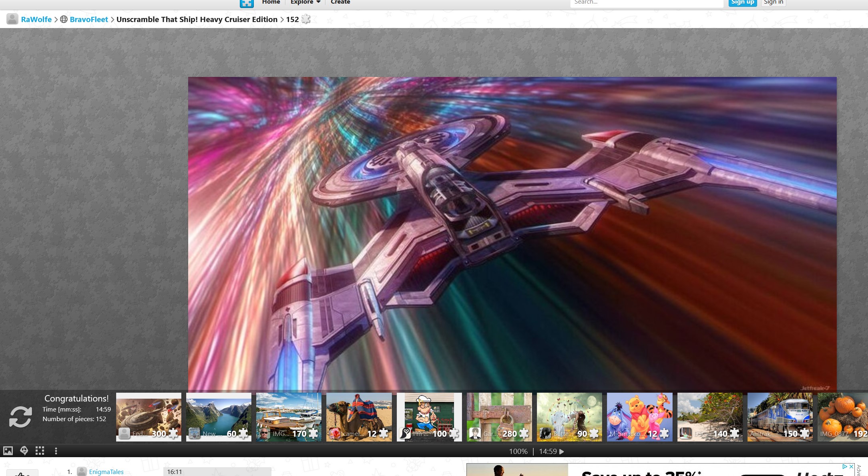Open the Explore dropdown menu
Viewport: 868px width, 476px height.
(305, 2)
